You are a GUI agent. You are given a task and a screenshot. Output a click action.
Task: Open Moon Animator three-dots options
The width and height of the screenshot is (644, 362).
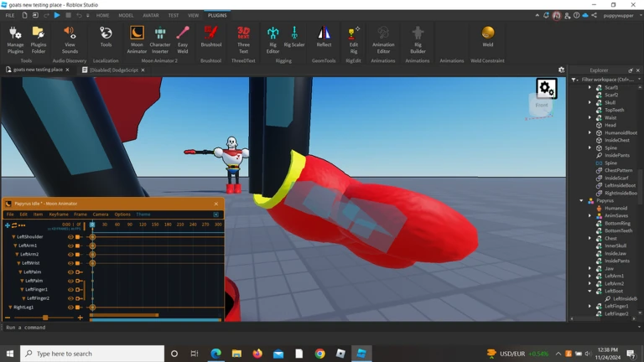coord(22,225)
